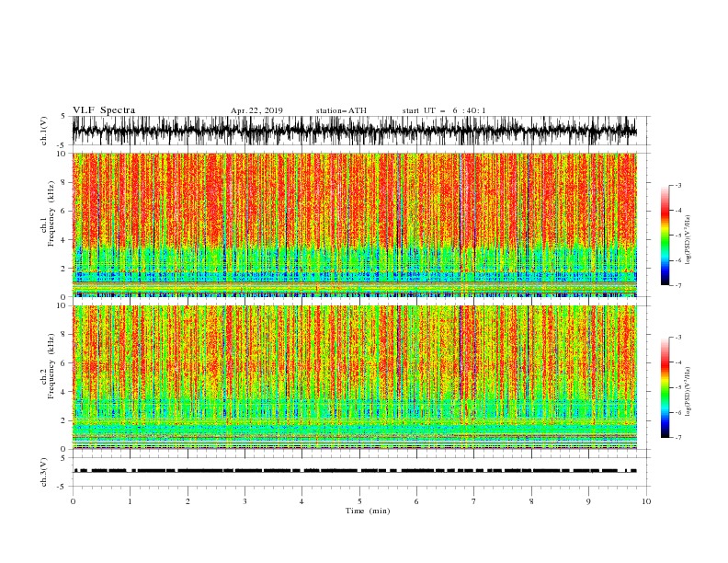Click the time axis tick label "6"
This screenshot has width=728, height=563.
click(x=416, y=501)
